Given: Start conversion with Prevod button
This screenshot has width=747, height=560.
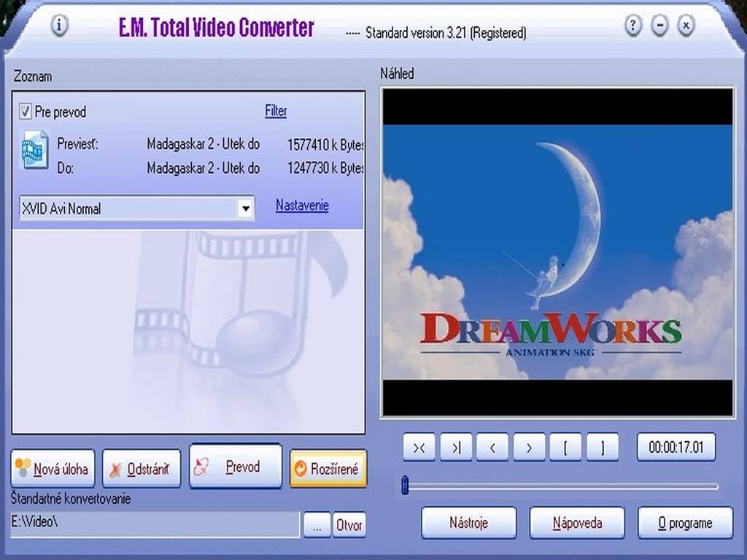Looking at the screenshot, I should pos(235,467).
